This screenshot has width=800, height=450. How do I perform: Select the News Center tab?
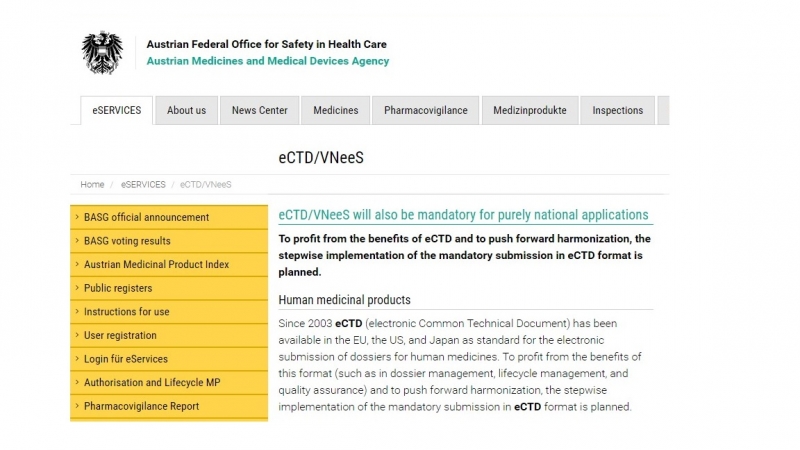coord(259,110)
